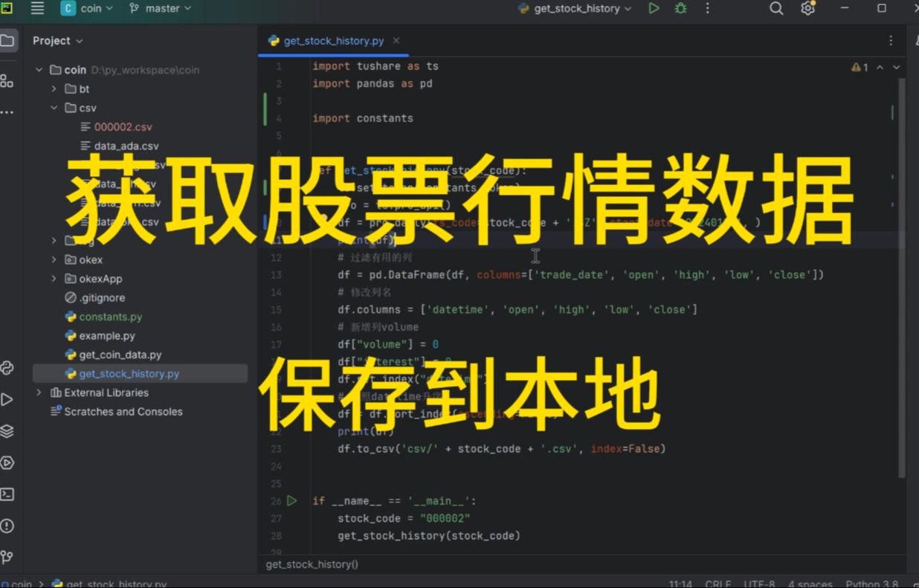Open IDE Settings via the gear icon
Screen dimensions: 919x588
(x=808, y=8)
